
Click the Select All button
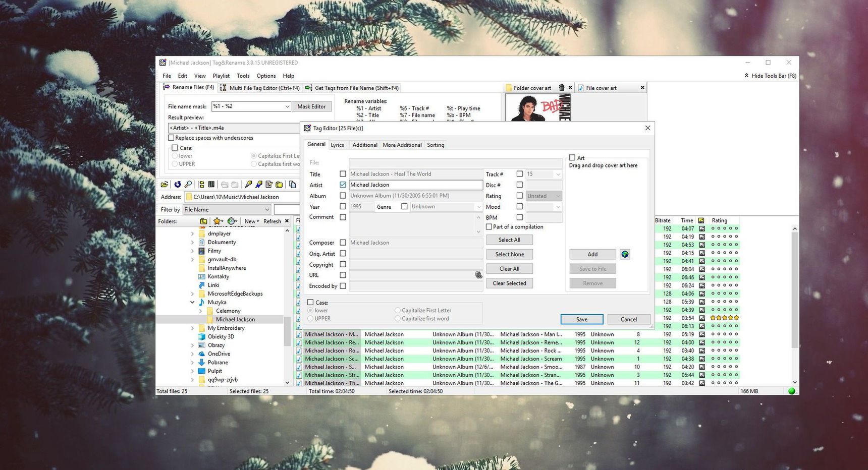pyautogui.click(x=509, y=240)
